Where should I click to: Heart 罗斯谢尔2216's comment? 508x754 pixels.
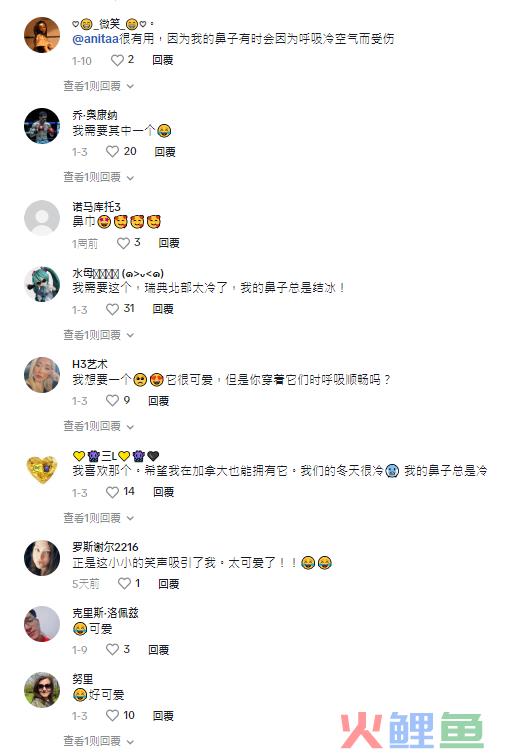pyautogui.click(x=125, y=583)
